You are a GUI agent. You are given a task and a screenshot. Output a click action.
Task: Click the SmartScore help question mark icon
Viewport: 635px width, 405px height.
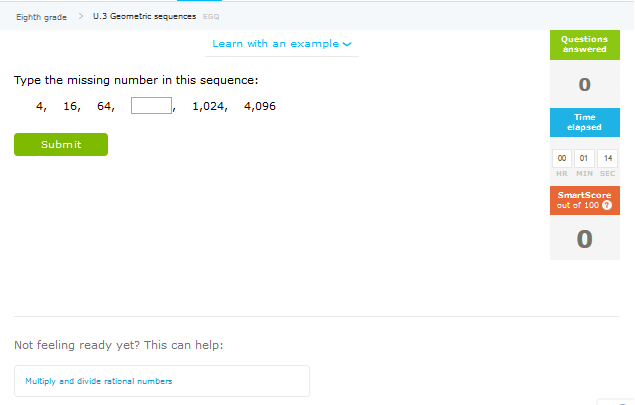click(x=607, y=205)
